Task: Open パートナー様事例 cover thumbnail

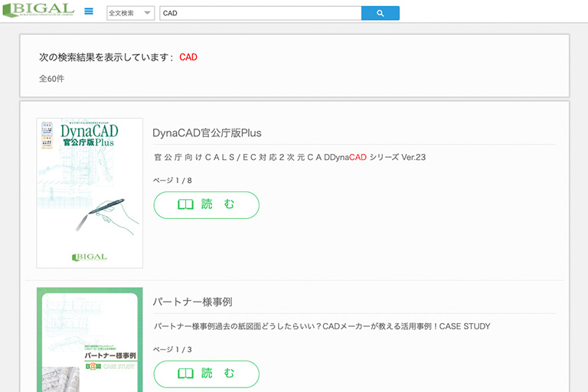Action: pyautogui.click(x=90, y=340)
